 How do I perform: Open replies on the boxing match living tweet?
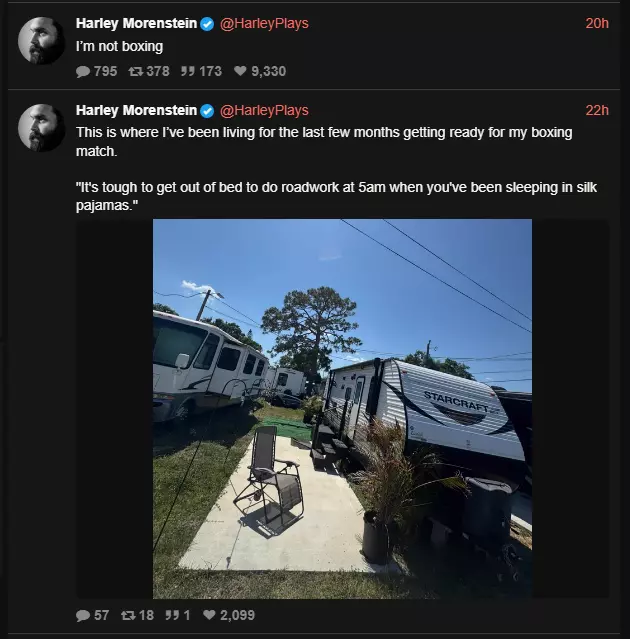click(93, 615)
